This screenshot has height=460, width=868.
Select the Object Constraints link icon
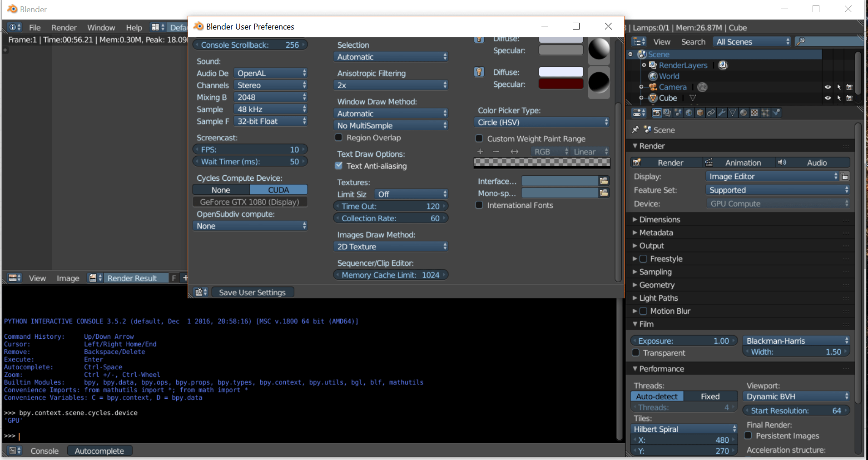tap(710, 113)
